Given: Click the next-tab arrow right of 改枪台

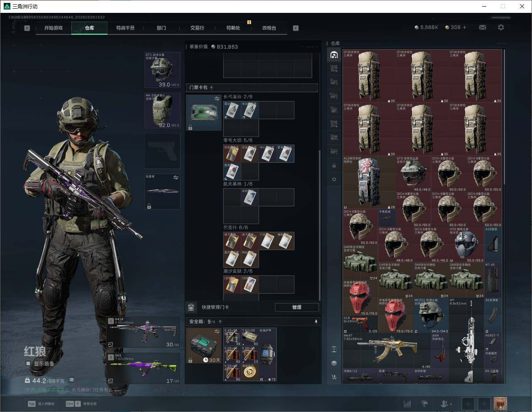Looking at the screenshot, I should pos(296,28).
